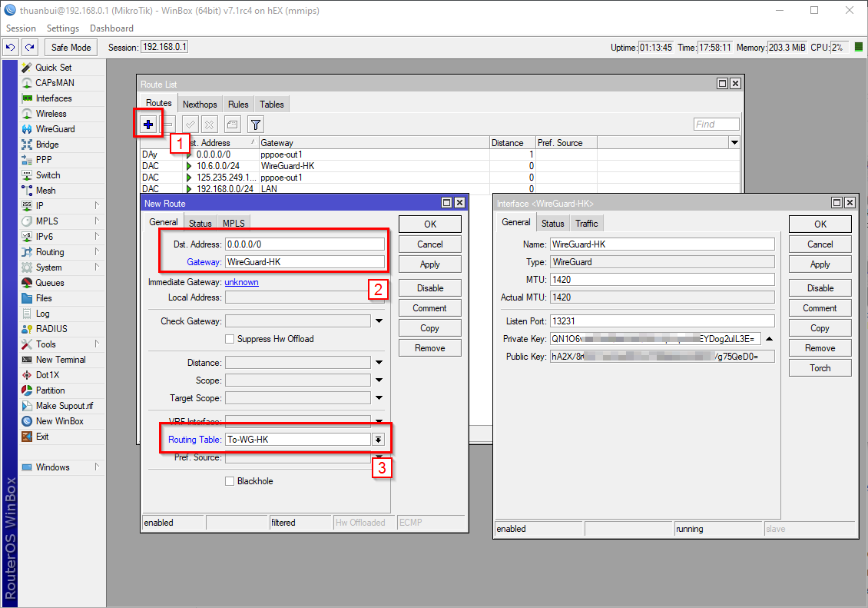The width and height of the screenshot is (868, 608).
Task: Open Queues from the sidebar menu
Action: [50, 283]
